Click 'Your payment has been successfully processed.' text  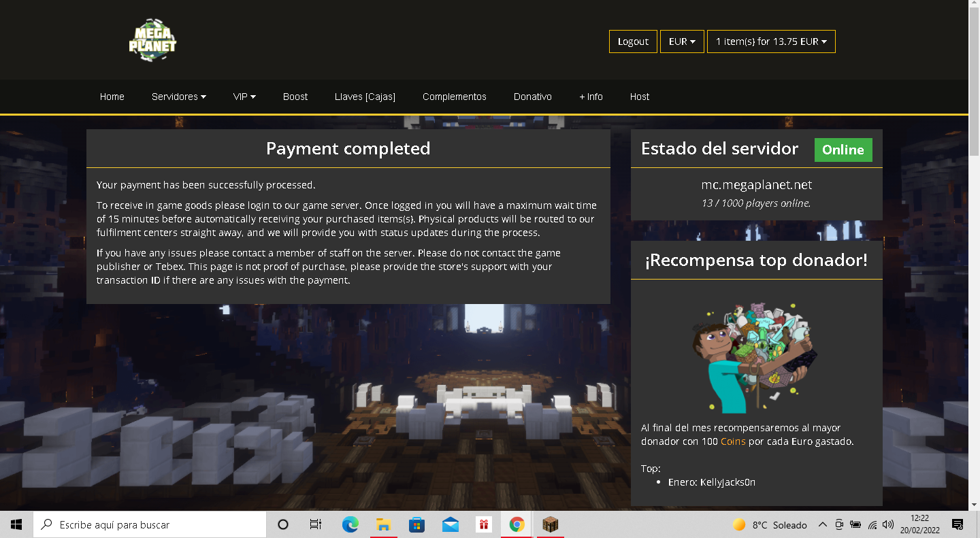click(x=206, y=185)
